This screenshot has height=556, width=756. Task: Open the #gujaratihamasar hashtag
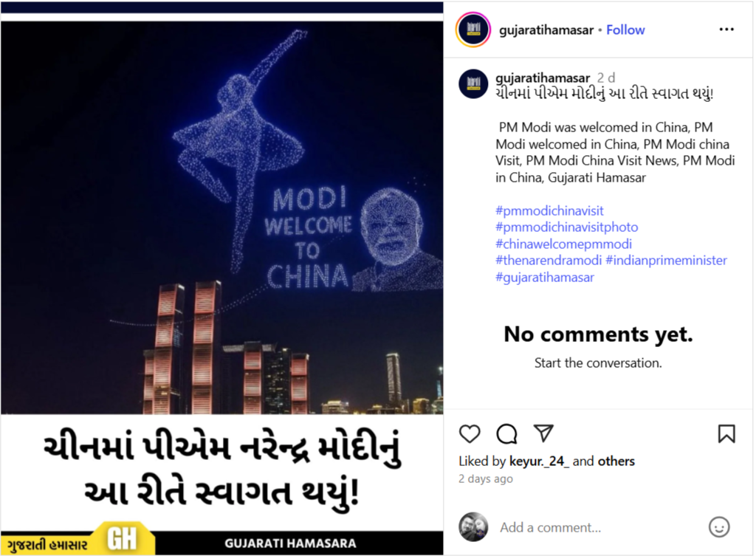[x=545, y=278]
